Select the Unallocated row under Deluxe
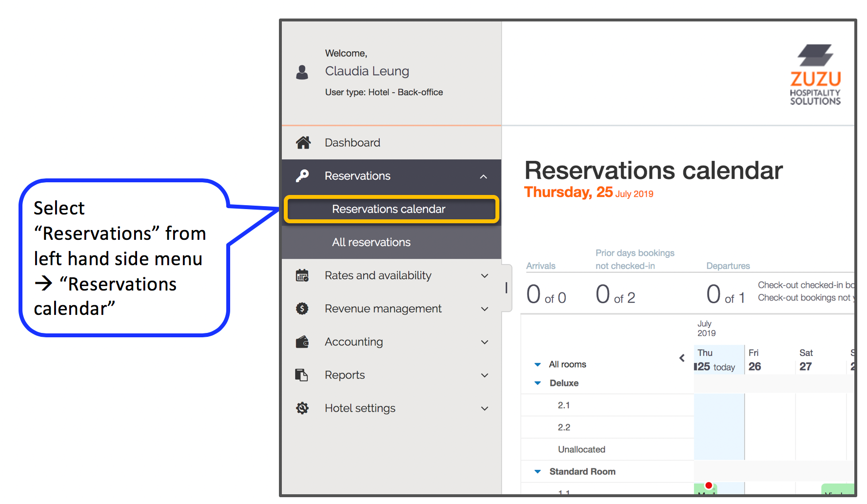This screenshot has width=867, height=504. pos(607,449)
